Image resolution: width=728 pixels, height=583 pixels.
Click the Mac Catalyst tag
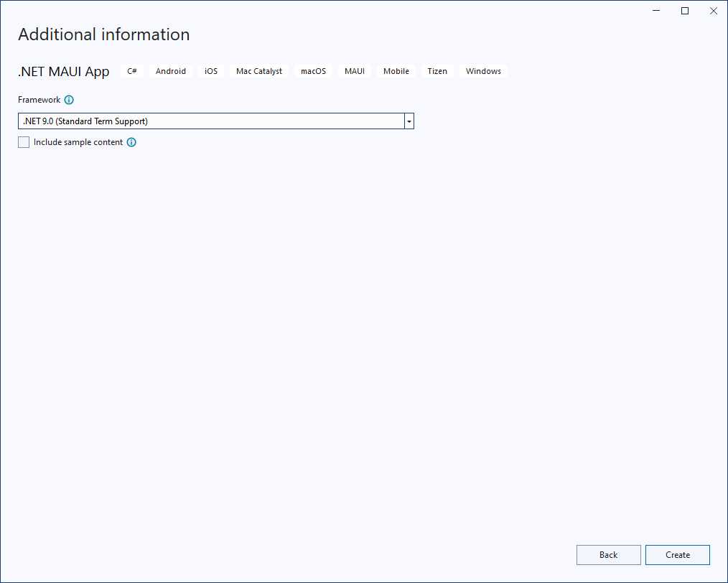[259, 71]
